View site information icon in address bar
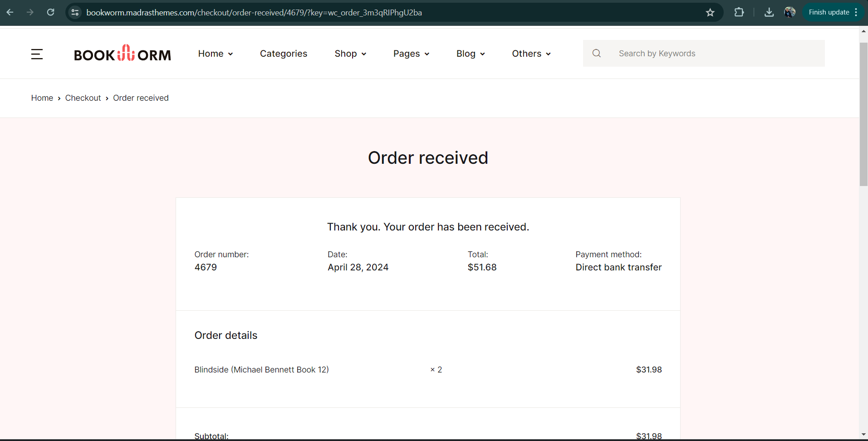868x441 pixels. click(75, 12)
